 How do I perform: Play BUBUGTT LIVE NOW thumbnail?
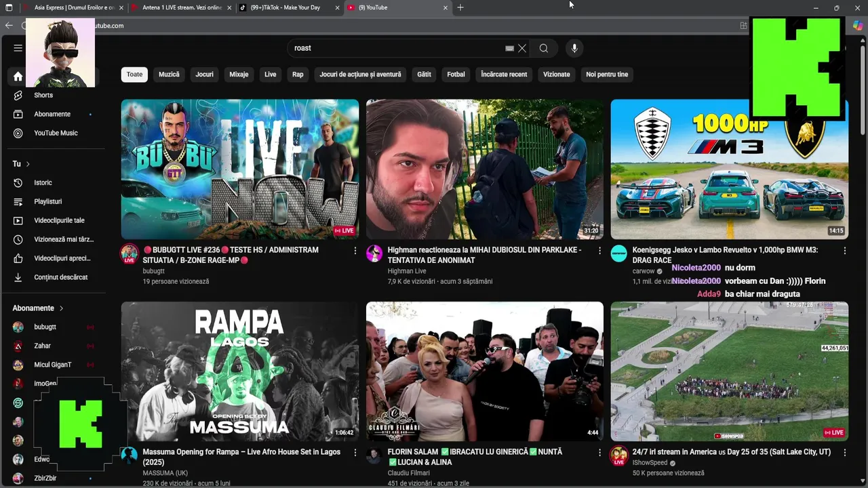(x=240, y=169)
